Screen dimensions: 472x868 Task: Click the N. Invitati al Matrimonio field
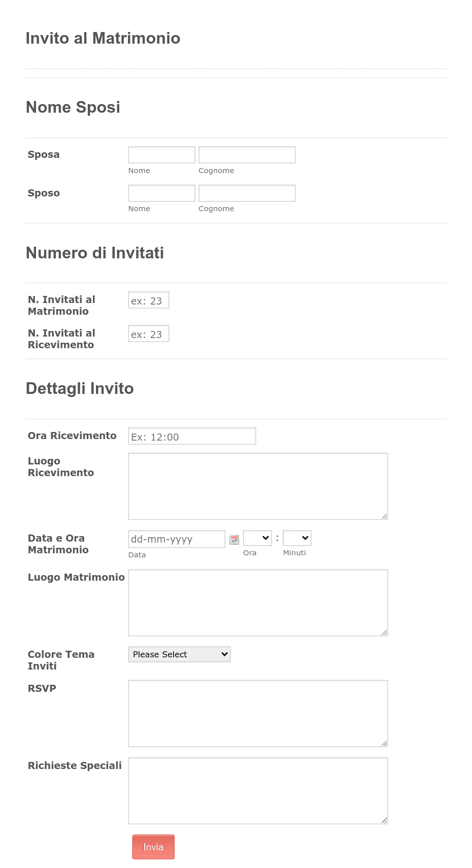click(148, 299)
